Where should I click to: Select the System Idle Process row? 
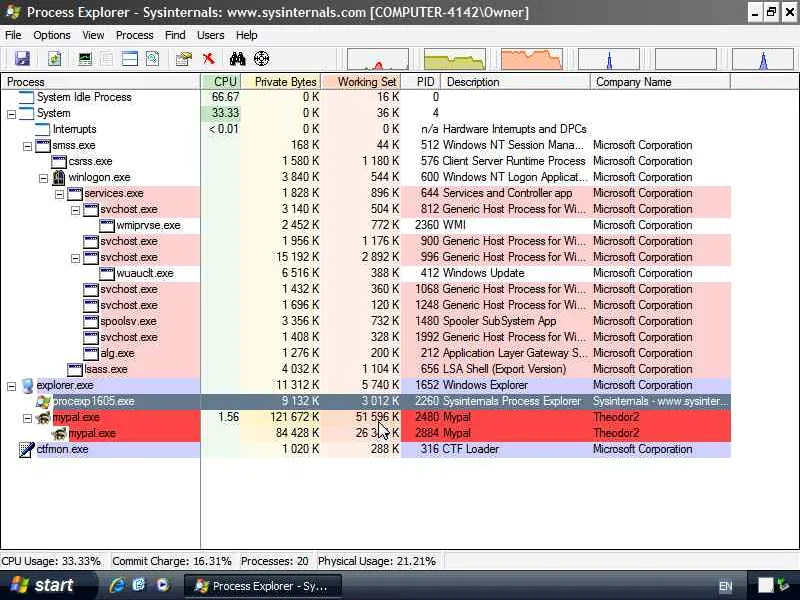pos(365,97)
